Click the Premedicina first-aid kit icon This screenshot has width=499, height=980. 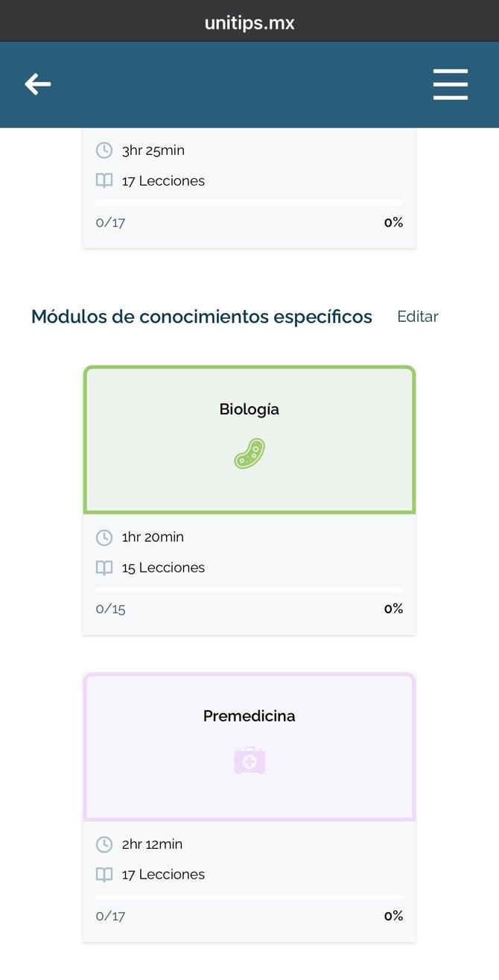click(x=249, y=761)
